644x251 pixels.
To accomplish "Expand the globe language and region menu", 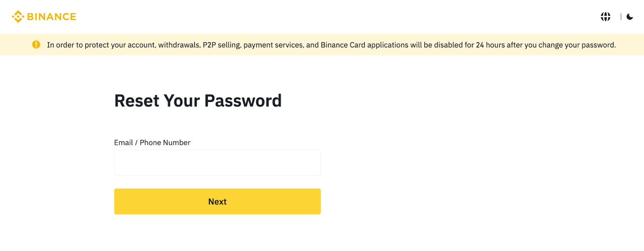I will (x=605, y=16).
